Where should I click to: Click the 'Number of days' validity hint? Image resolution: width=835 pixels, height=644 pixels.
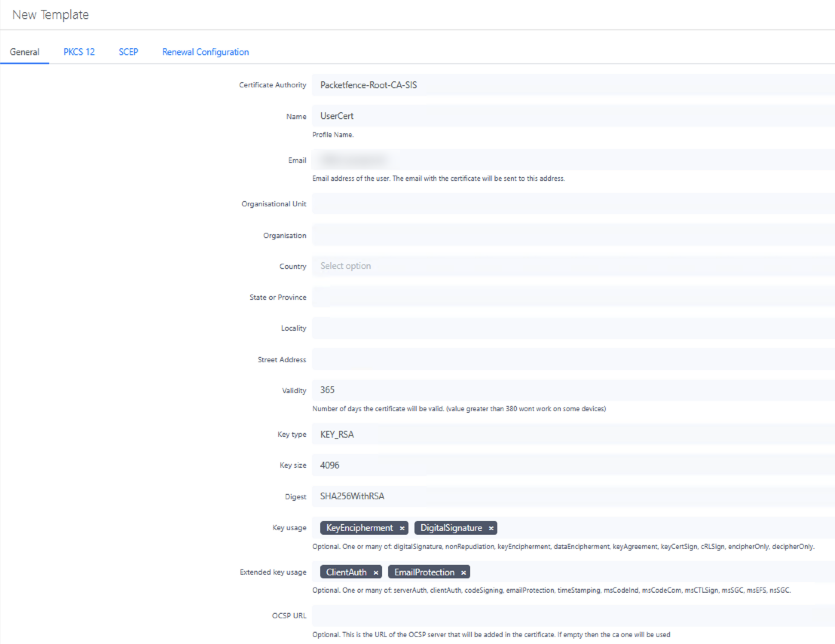coord(459,409)
